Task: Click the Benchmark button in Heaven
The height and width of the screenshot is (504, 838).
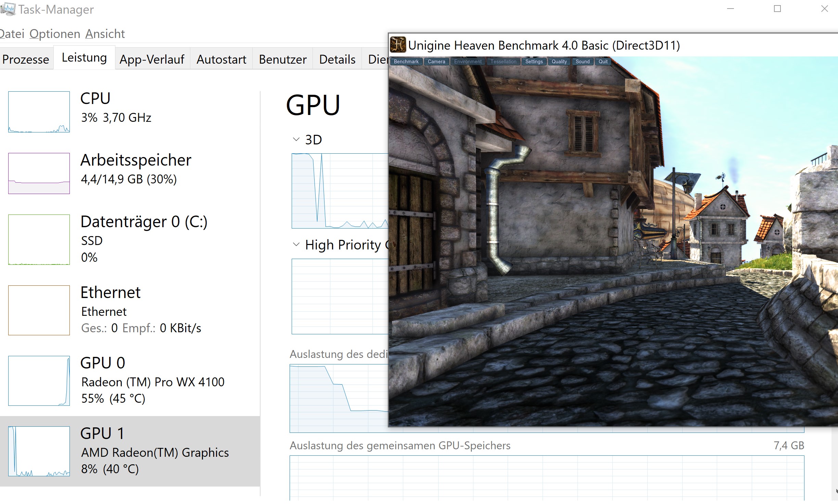Action: pos(406,62)
